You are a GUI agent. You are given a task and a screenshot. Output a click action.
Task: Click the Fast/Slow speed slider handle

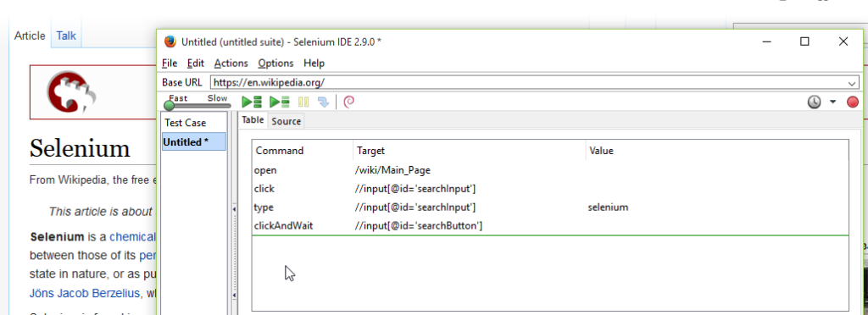point(170,105)
